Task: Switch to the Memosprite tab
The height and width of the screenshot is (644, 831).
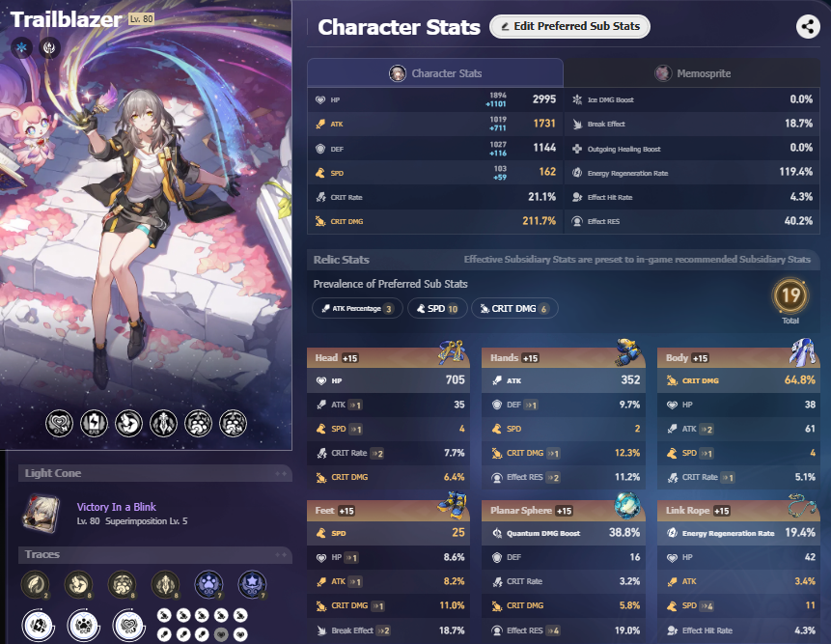Action: [692, 73]
